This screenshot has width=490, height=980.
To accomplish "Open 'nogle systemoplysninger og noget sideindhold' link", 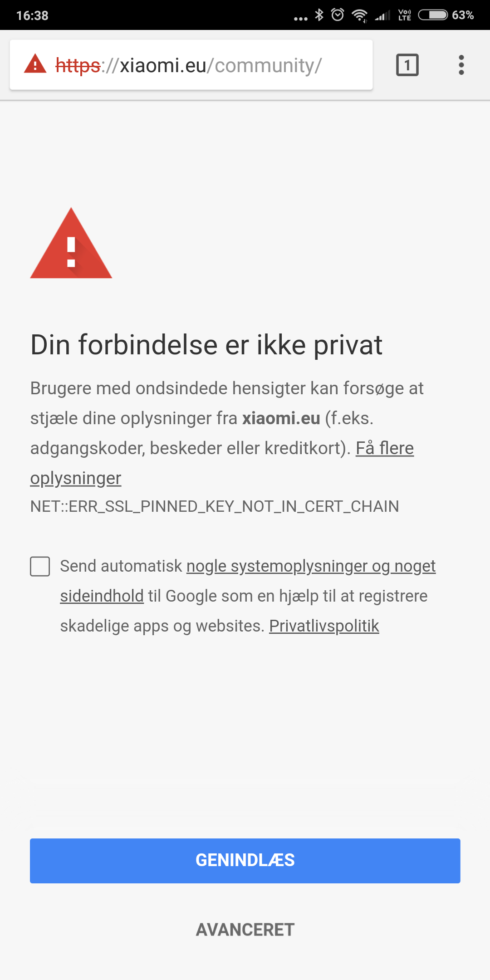I will point(311,566).
